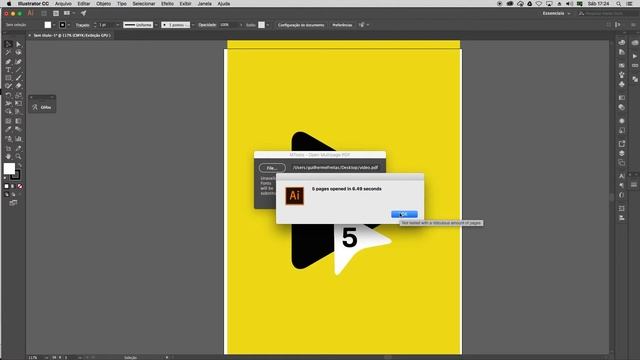Click OK in the pages opened dialog

point(404,214)
